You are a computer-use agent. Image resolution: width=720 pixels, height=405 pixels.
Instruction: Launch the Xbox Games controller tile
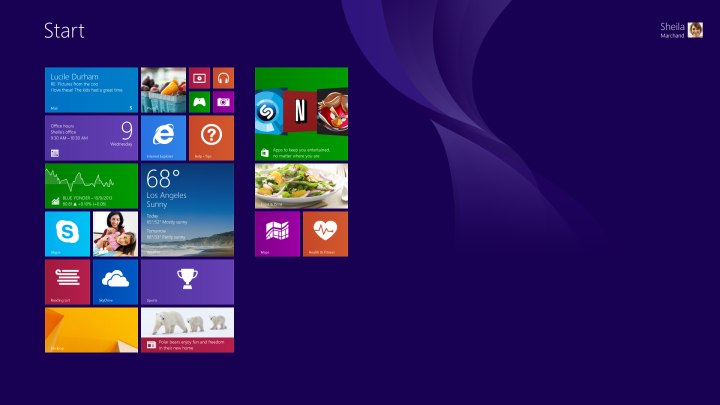coord(199,101)
